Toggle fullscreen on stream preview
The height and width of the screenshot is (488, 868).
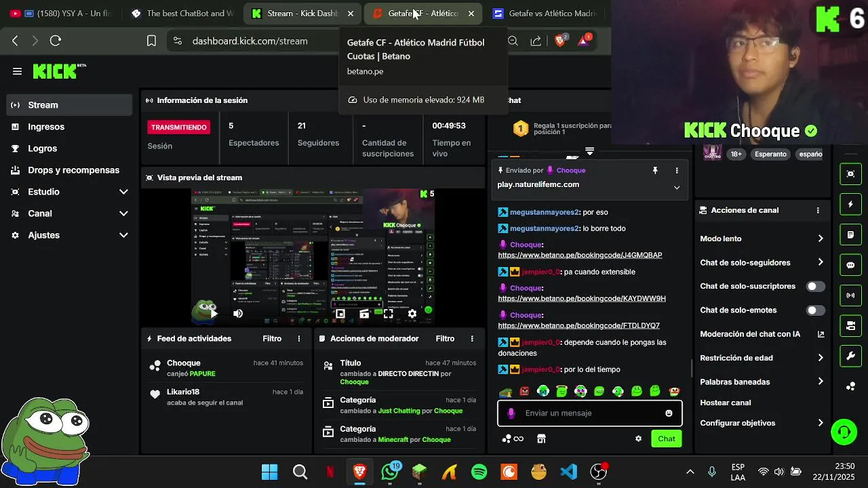click(389, 314)
